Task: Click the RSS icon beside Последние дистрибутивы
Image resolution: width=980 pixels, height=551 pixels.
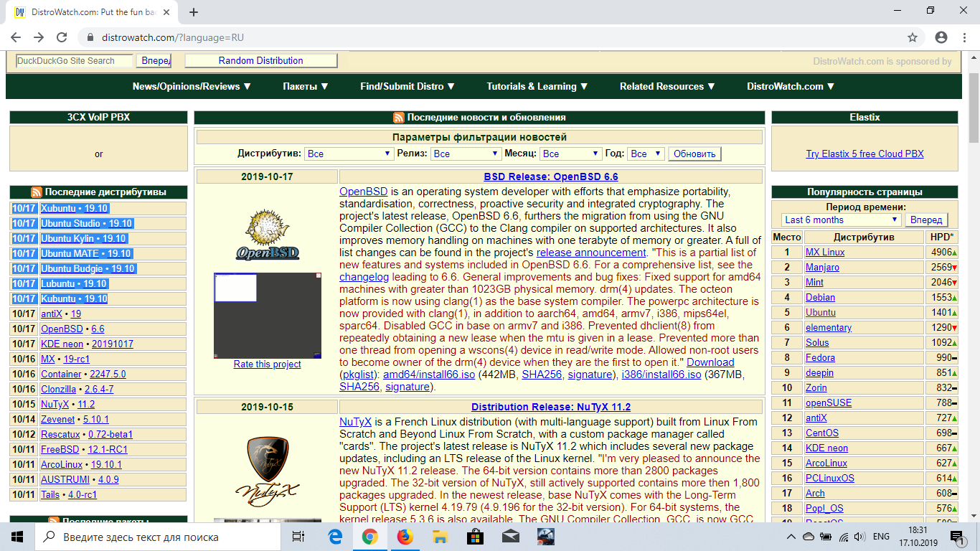Action: 37,192
